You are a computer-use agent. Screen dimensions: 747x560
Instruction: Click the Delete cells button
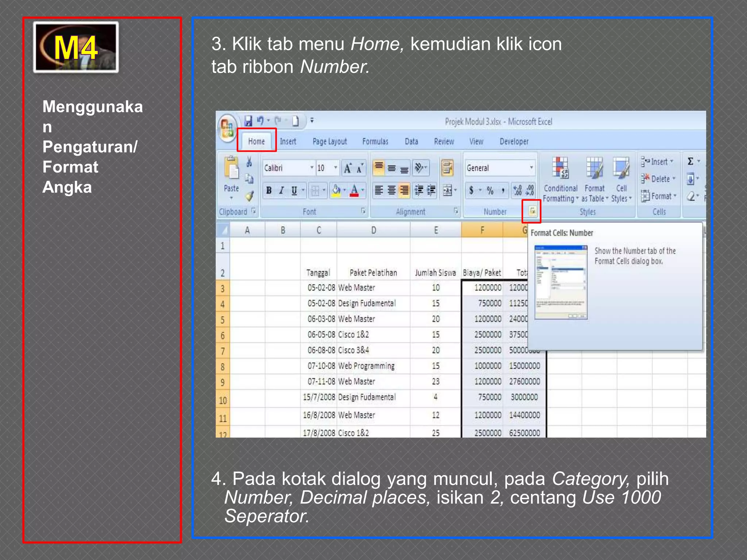point(659,179)
